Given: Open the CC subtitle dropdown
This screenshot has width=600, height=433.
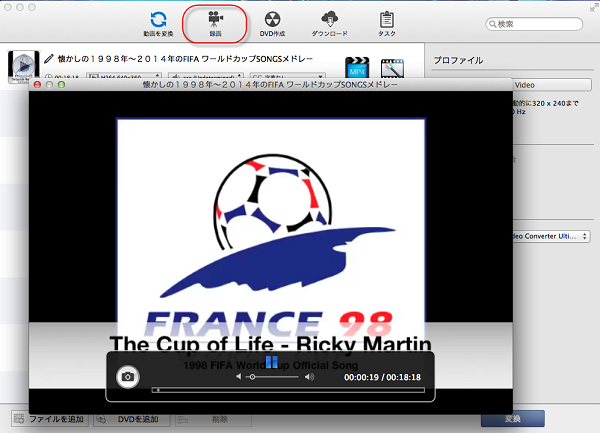Looking at the screenshot, I should point(288,76).
